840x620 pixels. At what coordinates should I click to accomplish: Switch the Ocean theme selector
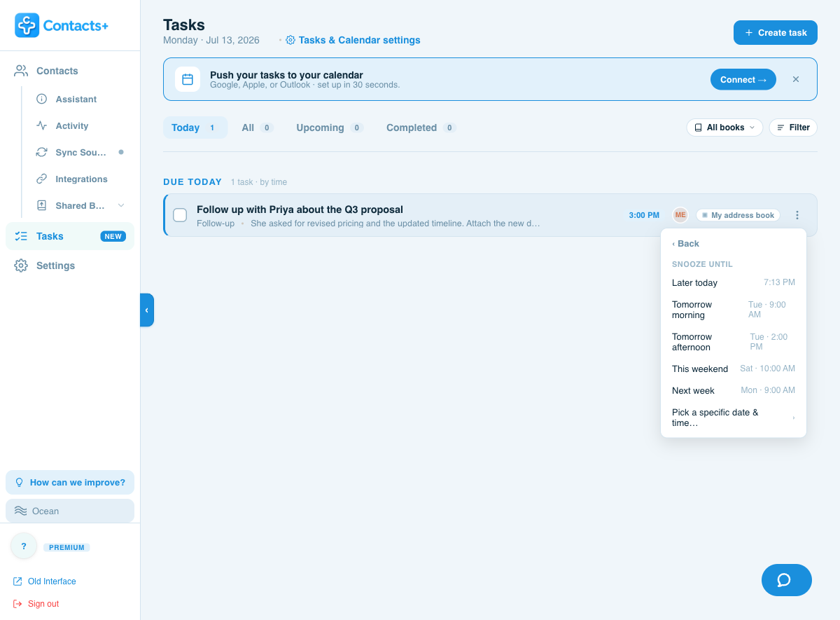click(x=70, y=511)
